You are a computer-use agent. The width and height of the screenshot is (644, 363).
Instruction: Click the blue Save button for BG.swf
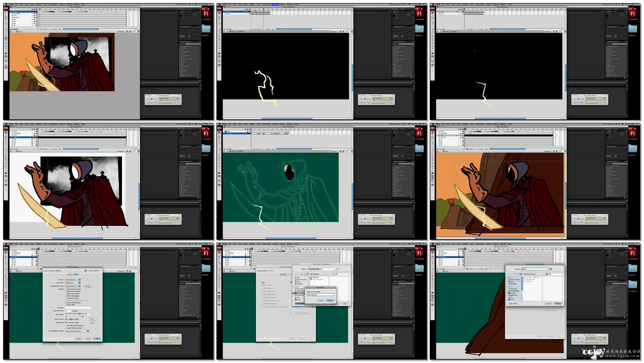tap(558, 303)
